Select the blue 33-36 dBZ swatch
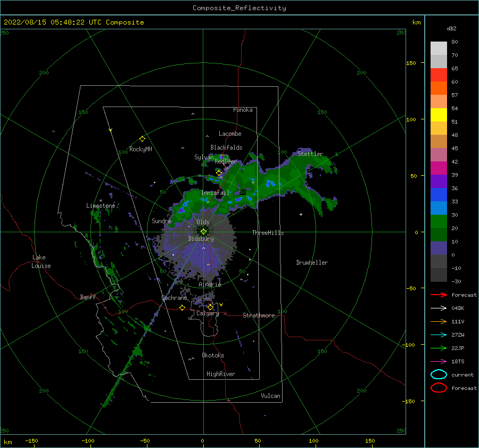Image resolution: width=479 pixels, height=448 pixels. pos(439,194)
